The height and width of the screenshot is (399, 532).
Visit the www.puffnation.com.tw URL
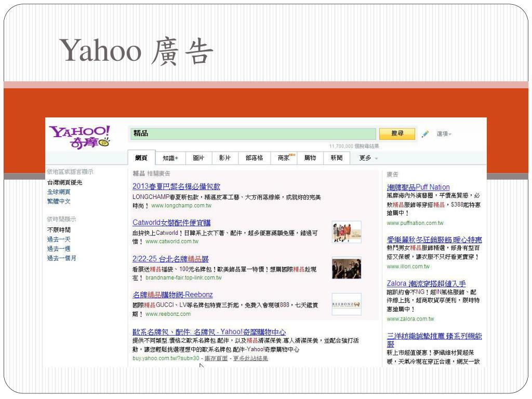415,223
